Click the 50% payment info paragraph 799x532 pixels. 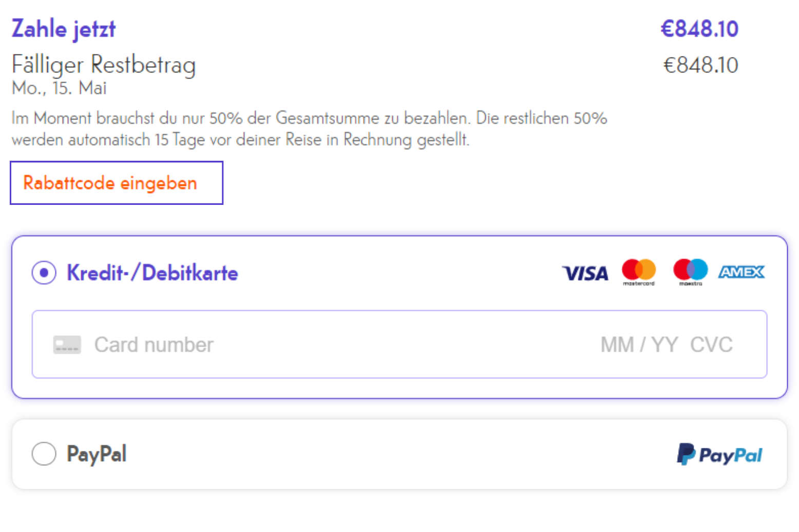tap(309, 128)
